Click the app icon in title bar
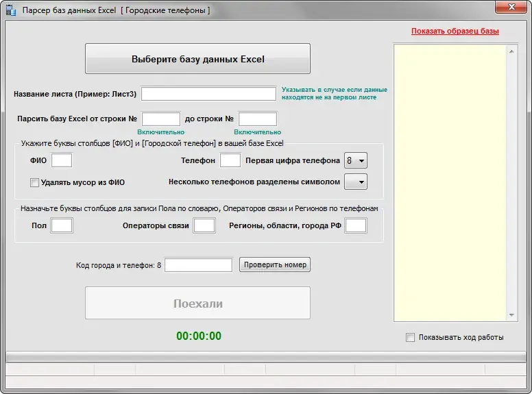Viewport: 532px width, 394px height. coord(11,10)
